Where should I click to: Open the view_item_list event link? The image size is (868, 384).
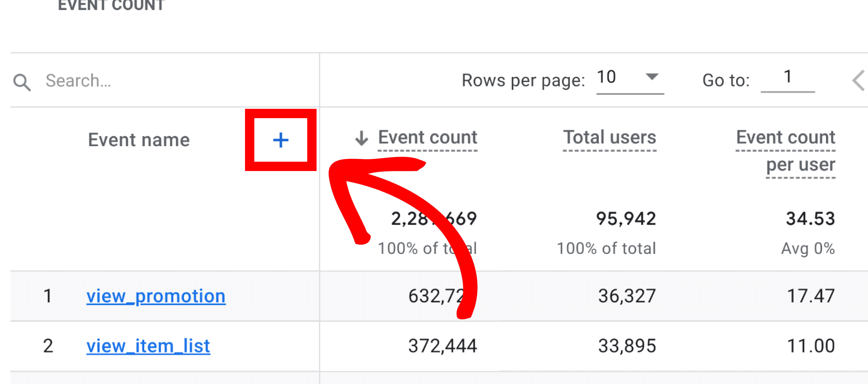148,346
